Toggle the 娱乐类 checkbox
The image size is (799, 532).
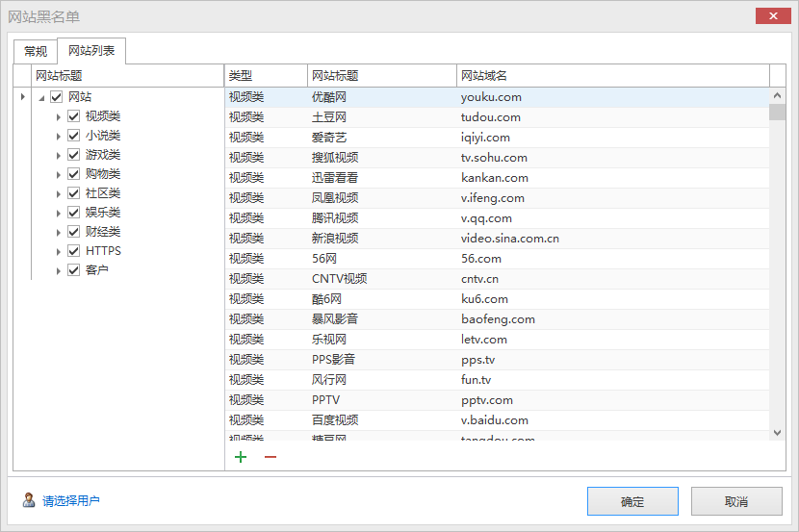tap(73, 213)
